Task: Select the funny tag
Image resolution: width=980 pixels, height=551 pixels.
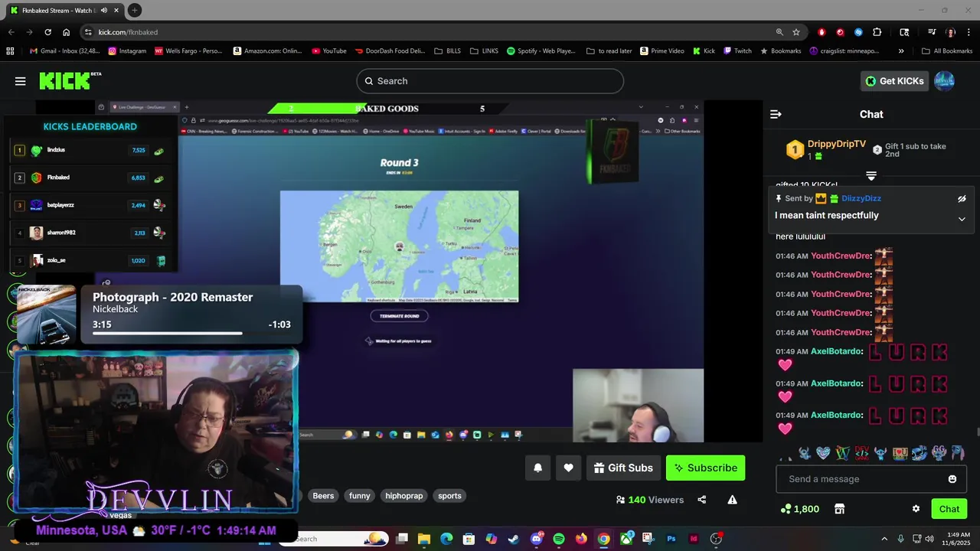Action: click(x=359, y=496)
